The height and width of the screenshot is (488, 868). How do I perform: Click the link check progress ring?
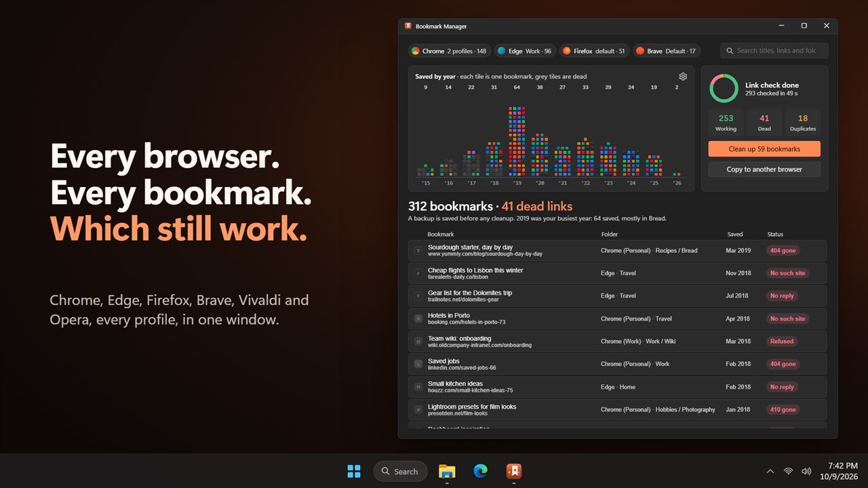coord(724,89)
